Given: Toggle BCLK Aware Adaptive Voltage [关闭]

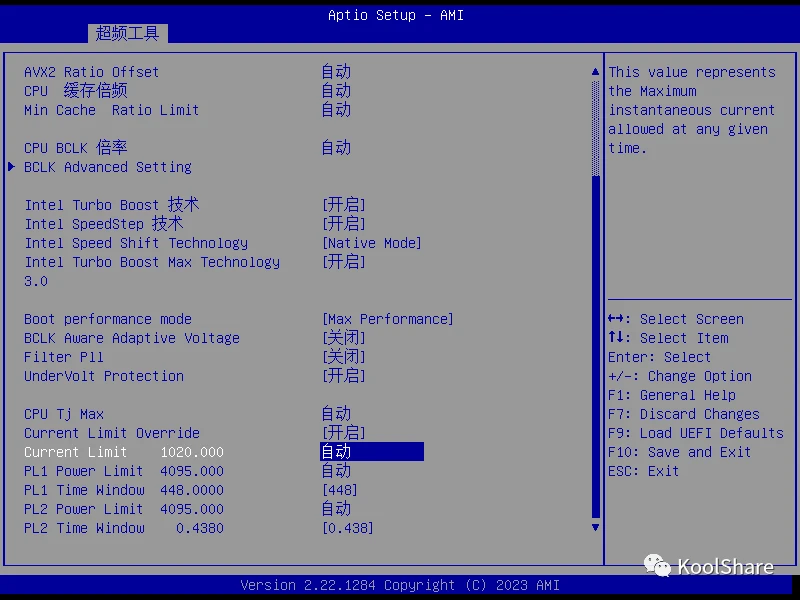Looking at the screenshot, I should point(344,338).
